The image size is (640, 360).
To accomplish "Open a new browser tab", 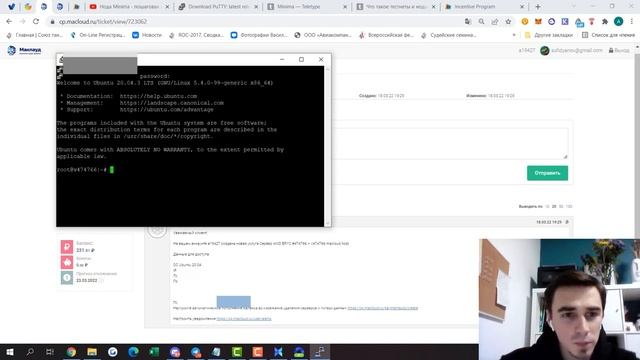I will [538, 7].
